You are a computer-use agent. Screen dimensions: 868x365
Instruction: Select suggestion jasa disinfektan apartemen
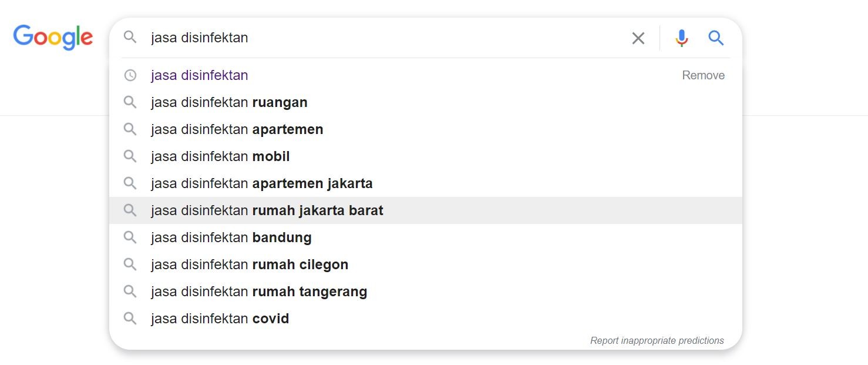[237, 129]
